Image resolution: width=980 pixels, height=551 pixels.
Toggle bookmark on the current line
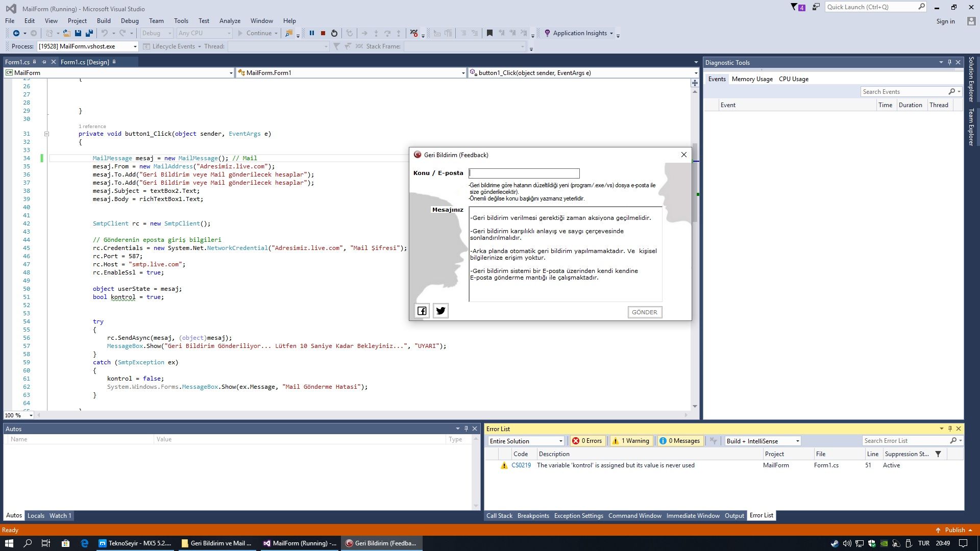pyautogui.click(x=489, y=33)
